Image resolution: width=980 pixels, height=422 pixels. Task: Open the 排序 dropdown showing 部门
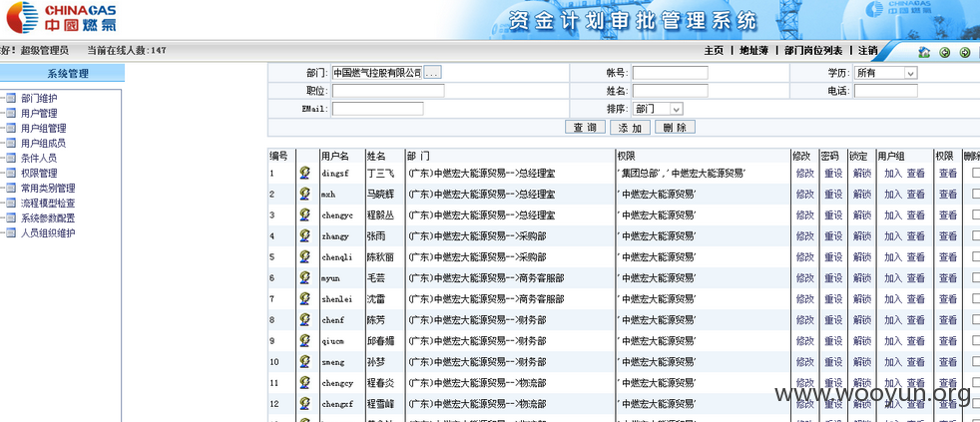[x=658, y=109]
